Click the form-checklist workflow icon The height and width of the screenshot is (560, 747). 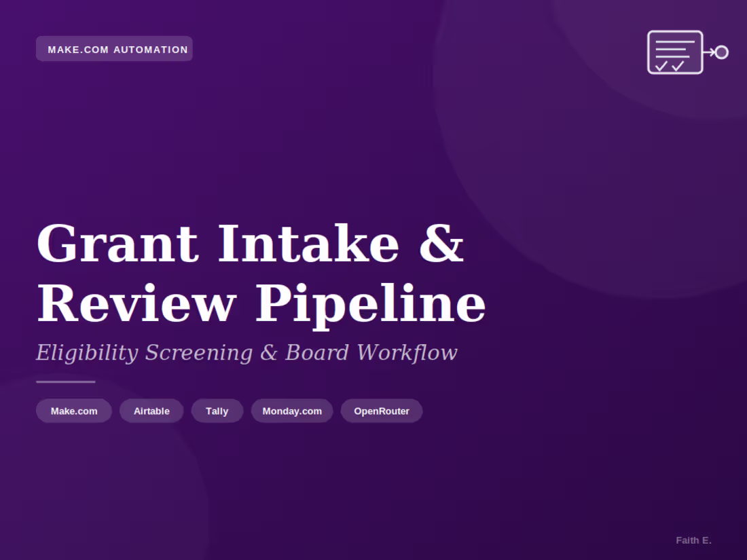[x=687, y=52]
